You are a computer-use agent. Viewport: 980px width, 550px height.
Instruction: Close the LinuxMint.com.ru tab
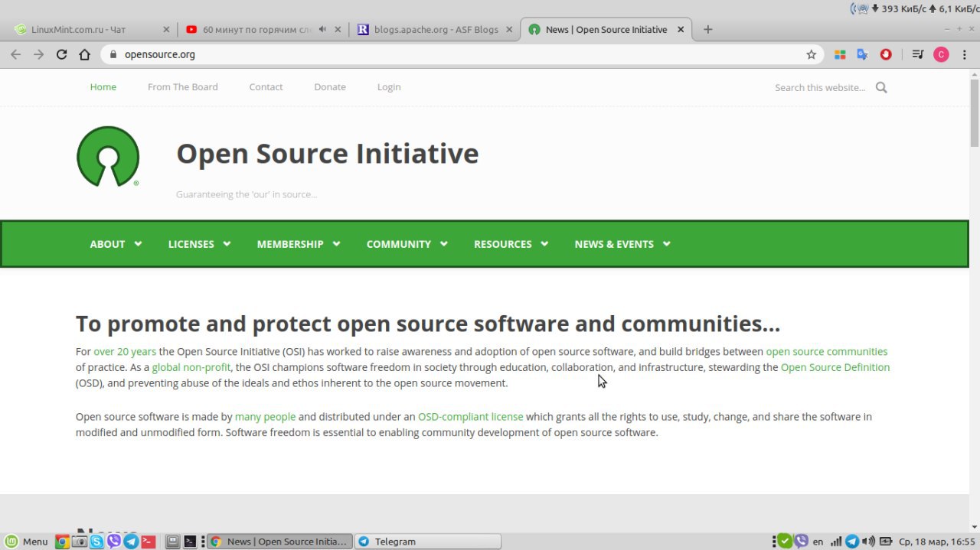click(166, 29)
